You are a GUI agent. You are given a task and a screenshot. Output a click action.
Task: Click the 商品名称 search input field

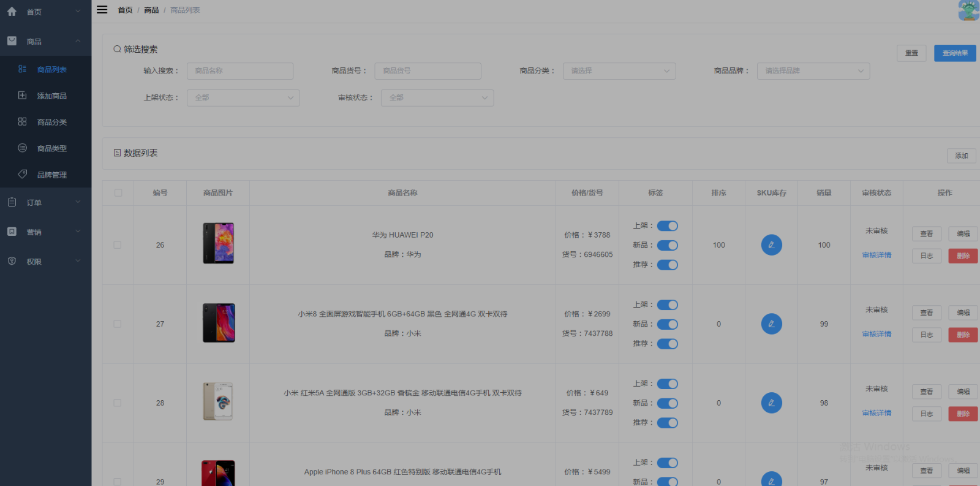click(239, 71)
